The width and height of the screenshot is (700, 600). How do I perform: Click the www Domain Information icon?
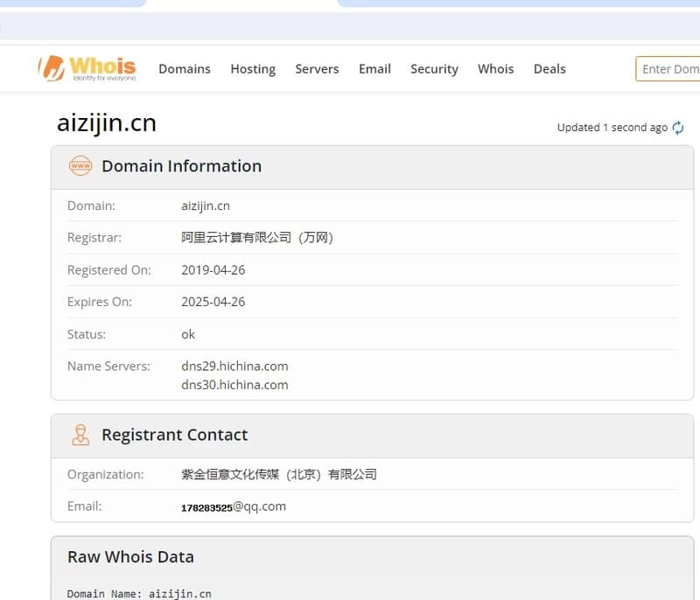(x=80, y=166)
